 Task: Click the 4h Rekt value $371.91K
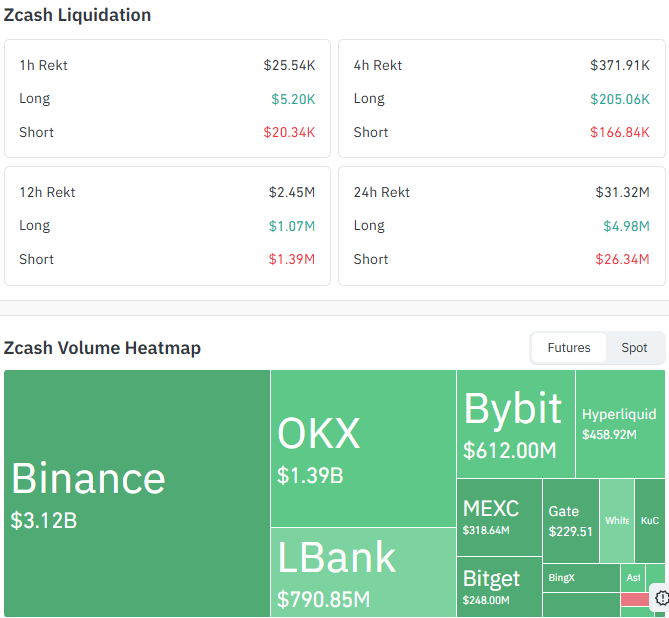click(620, 65)
